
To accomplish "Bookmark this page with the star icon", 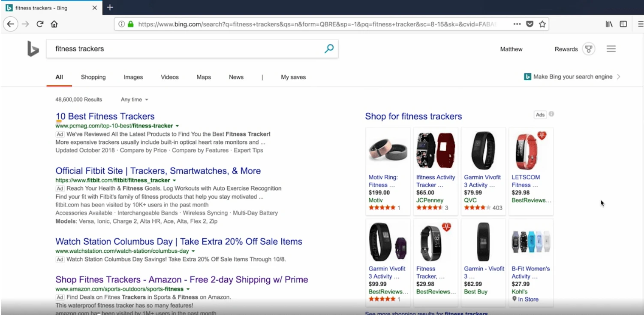I will 542,24.
